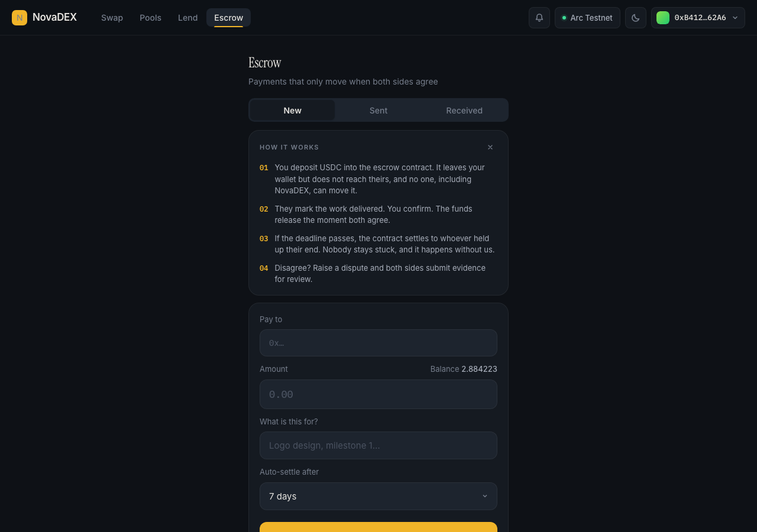This screenshot has width=757, height=532.
Task: Switch to the Received tab
Action: tap(464, 111)
